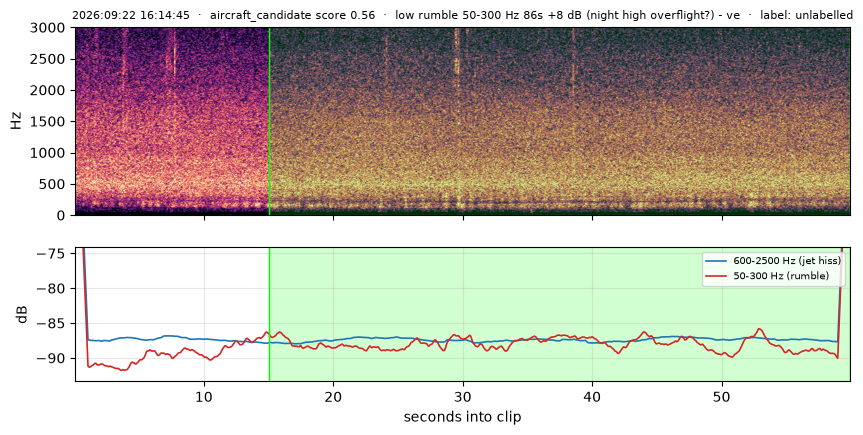Click the green marker line in the dB plot

tap(269, 314)
